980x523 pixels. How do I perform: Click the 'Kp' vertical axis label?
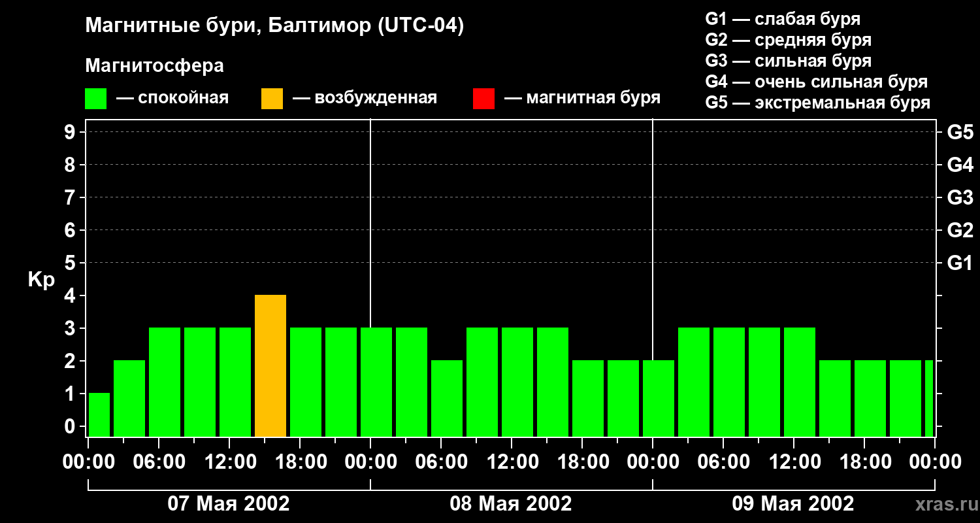[41, 280]
